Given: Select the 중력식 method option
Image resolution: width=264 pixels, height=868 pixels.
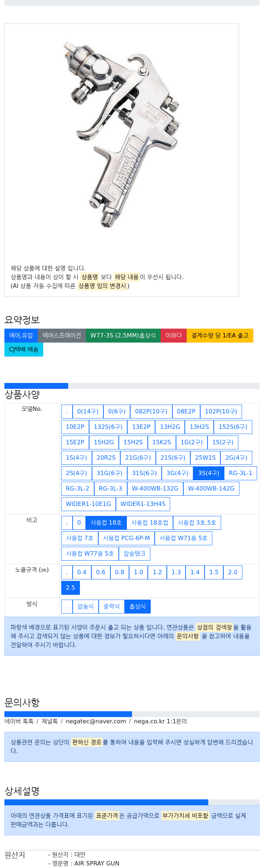Looking at the screenshot, I should click(111, 606).
